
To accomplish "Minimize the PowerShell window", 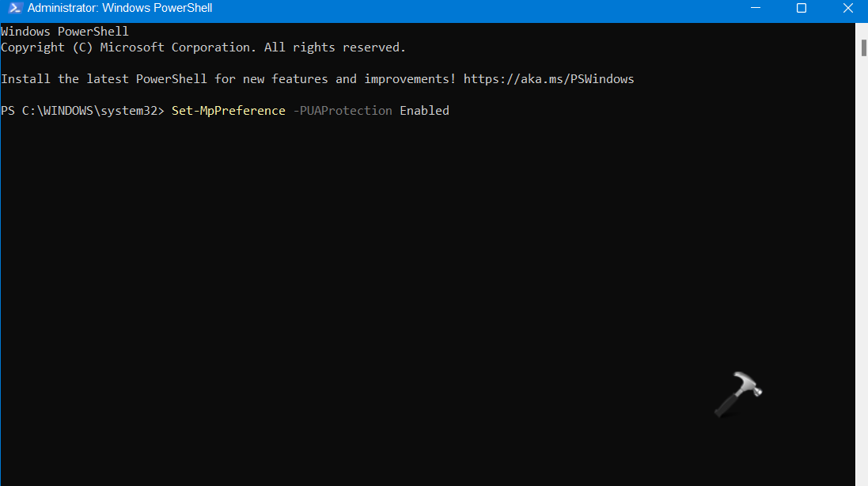I will [758, 9].
